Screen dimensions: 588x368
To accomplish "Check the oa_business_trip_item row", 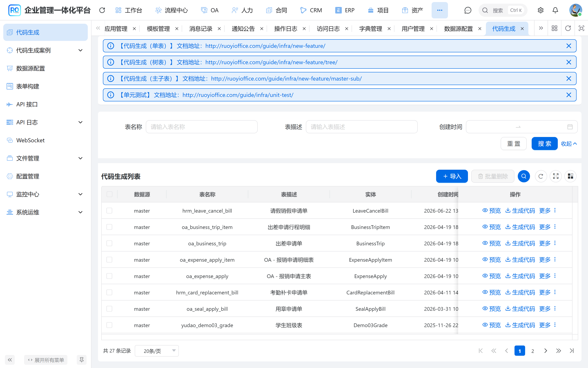I will pyautogui.click(x=109, y=227).
